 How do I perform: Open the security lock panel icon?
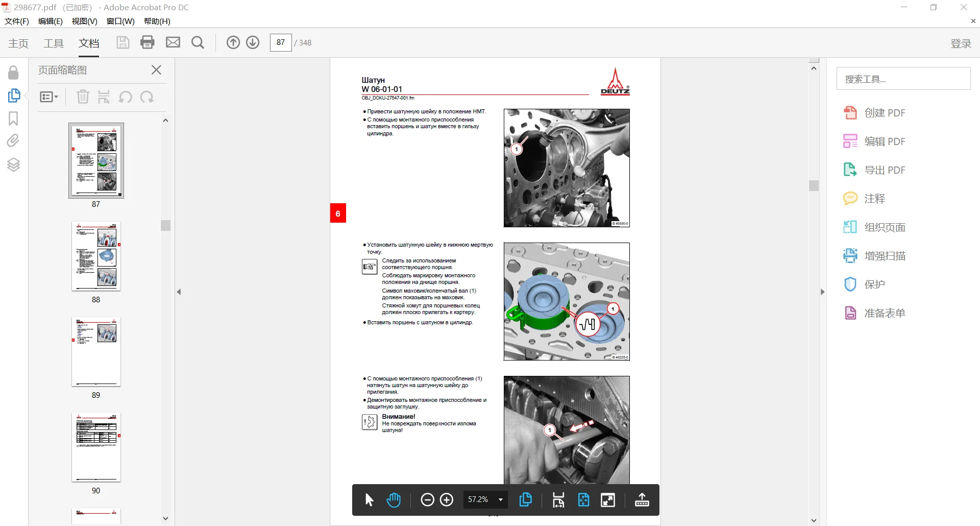click(14, 73)
